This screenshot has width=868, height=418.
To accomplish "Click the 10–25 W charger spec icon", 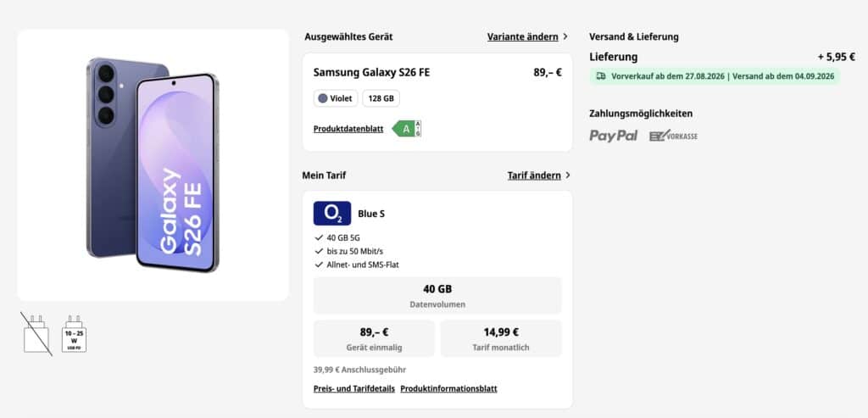I will click(74, 334).
